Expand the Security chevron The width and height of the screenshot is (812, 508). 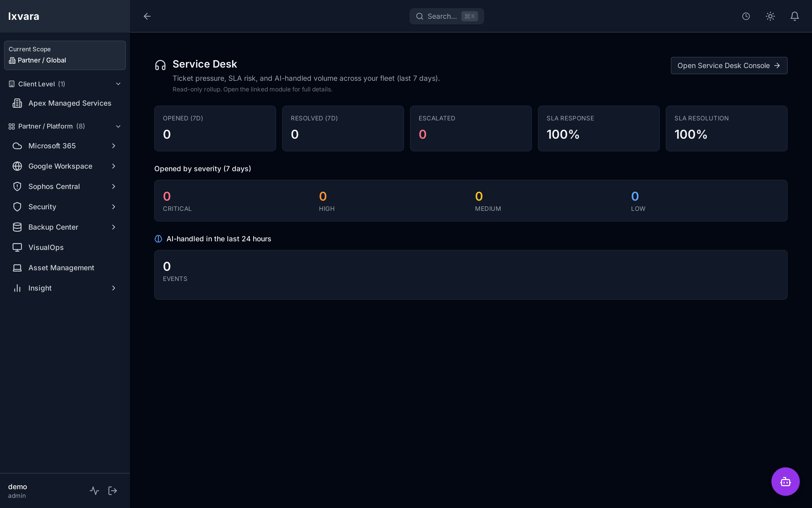(113, 207)
